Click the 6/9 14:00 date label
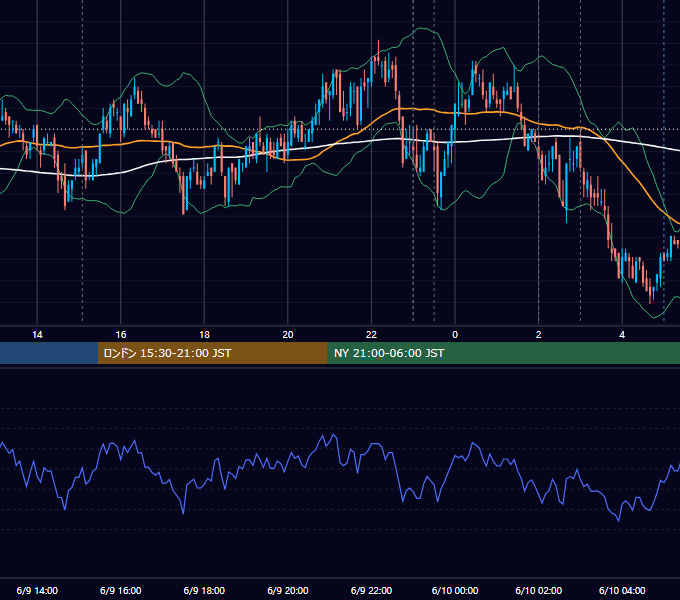680x600 pixels. point(37,590)
